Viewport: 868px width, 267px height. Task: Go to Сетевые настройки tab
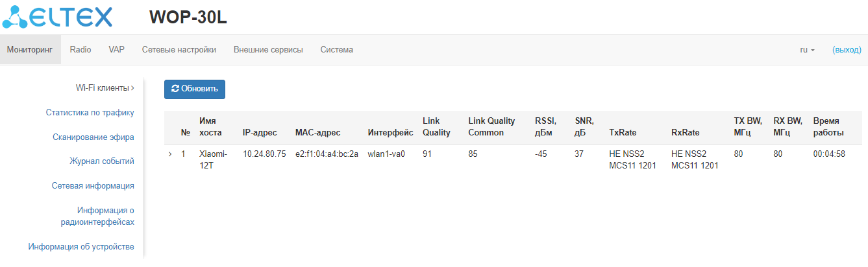click(x=179, y=50)
